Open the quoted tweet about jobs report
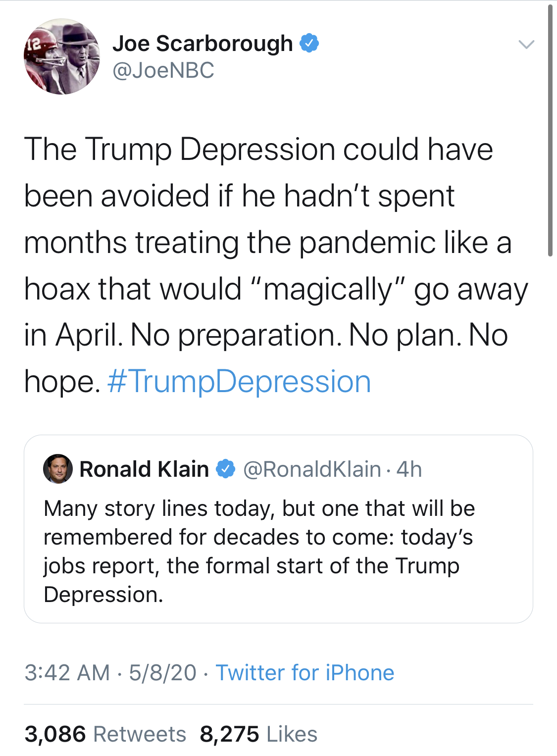 click(278, 529)
